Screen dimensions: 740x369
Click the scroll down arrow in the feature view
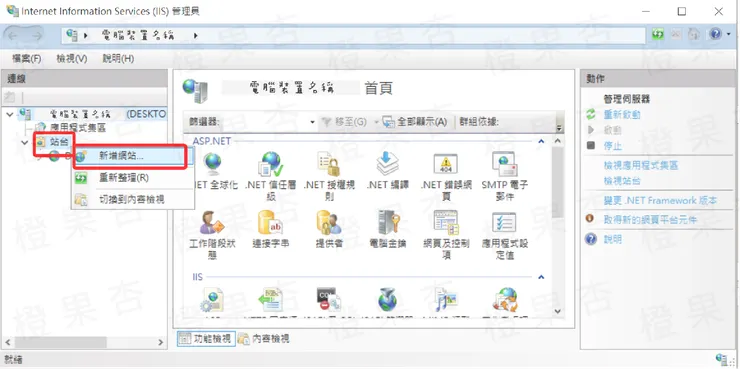[x=557, y=311]
